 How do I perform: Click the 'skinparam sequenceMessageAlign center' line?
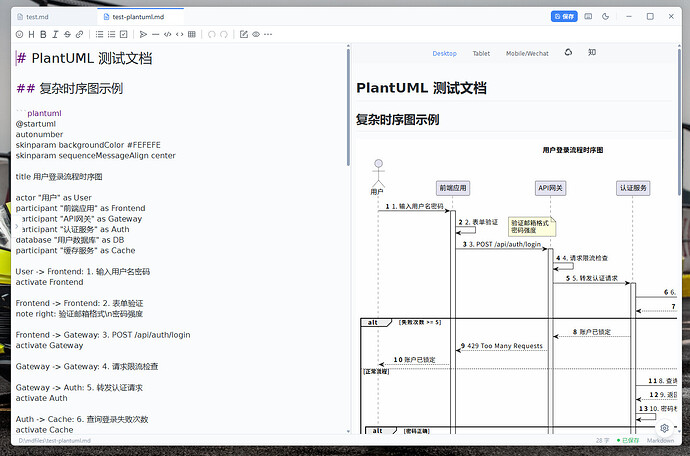tap(95, 155)
